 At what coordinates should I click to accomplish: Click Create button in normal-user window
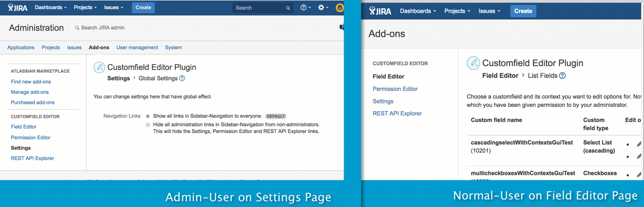click(x=523, y=11)
